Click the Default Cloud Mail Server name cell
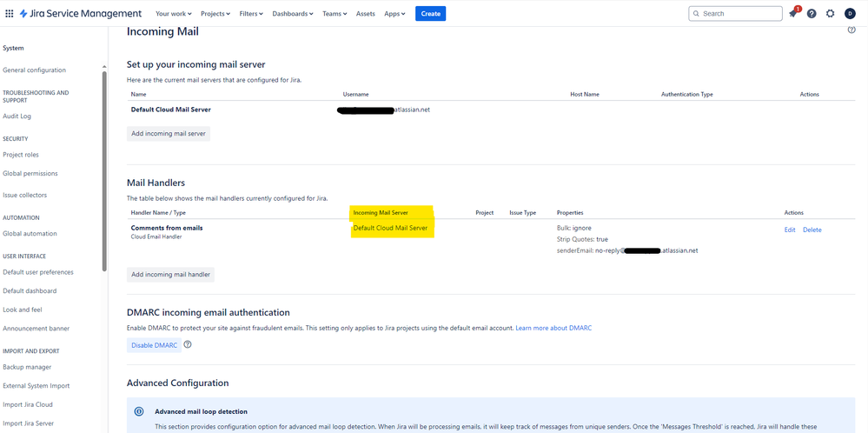Viewport: 868px width, 433px height. [x=170, y=110]
